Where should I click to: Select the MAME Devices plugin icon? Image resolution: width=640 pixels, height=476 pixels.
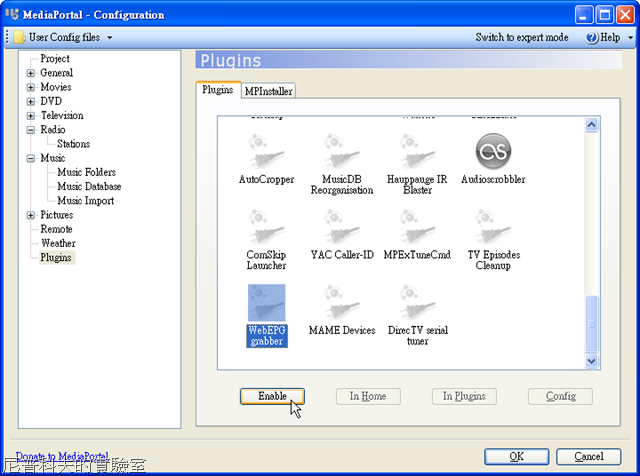(342, 303)
